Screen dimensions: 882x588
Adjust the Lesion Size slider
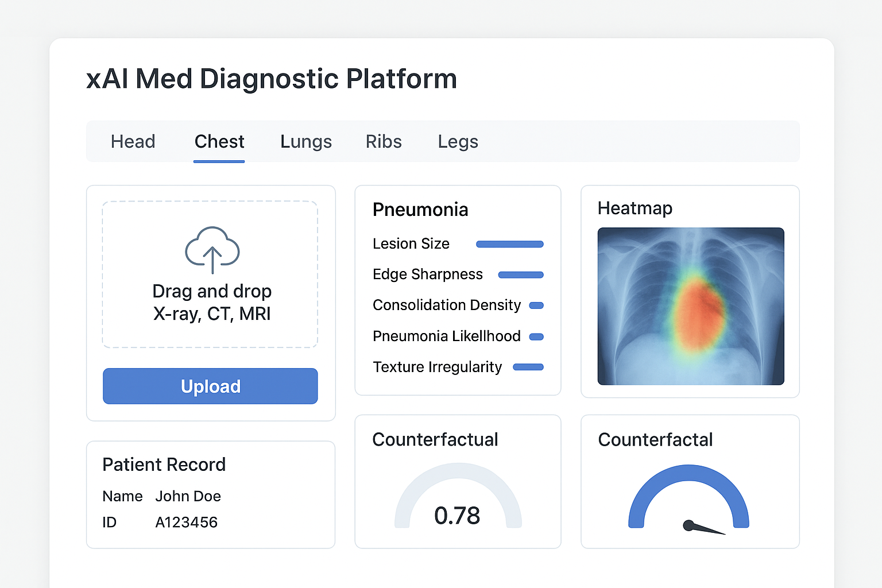coord(509,244)
